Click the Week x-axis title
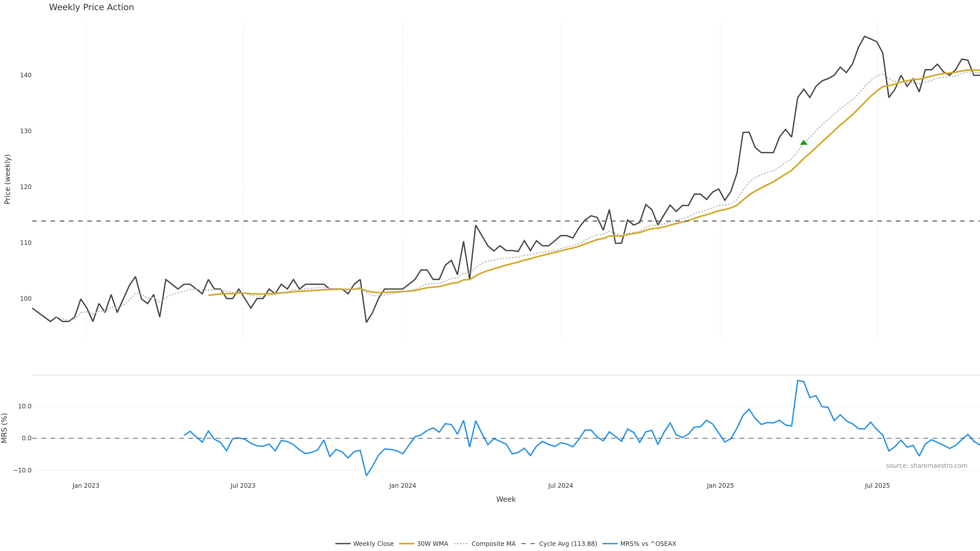 point(506,499)
